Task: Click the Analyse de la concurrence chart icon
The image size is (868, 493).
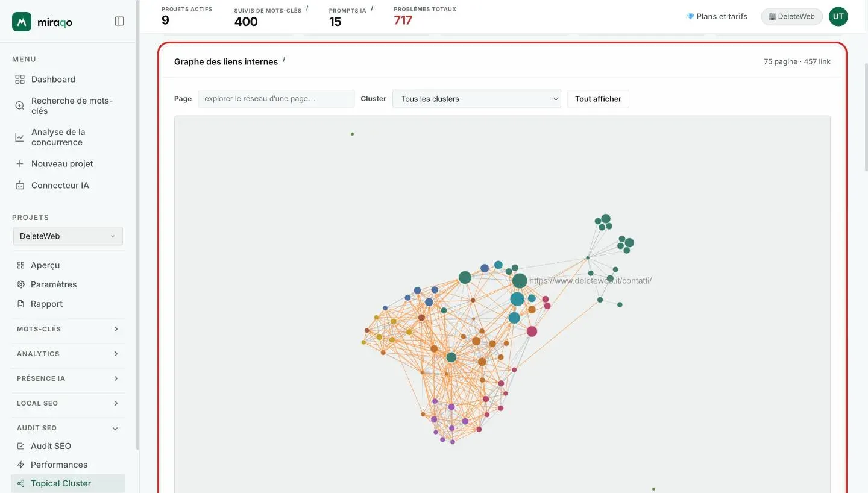Action: (x=20, y=137)
